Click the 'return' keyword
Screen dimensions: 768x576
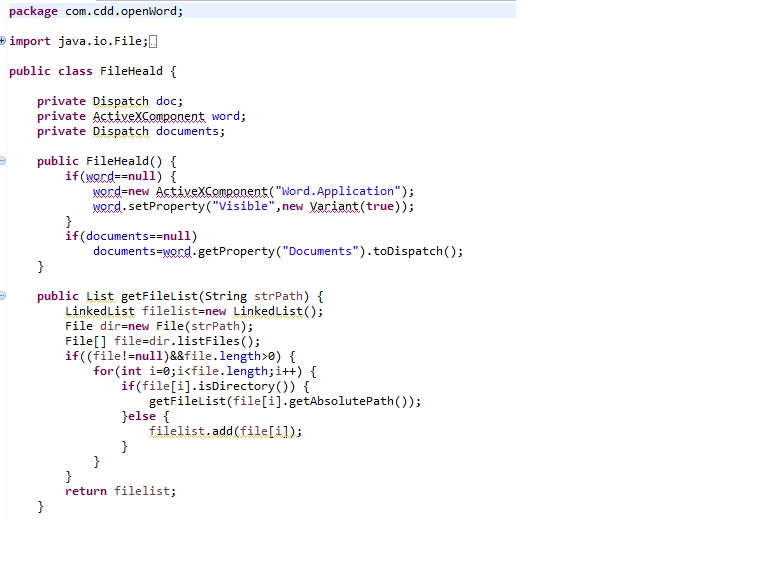(86, 491)
